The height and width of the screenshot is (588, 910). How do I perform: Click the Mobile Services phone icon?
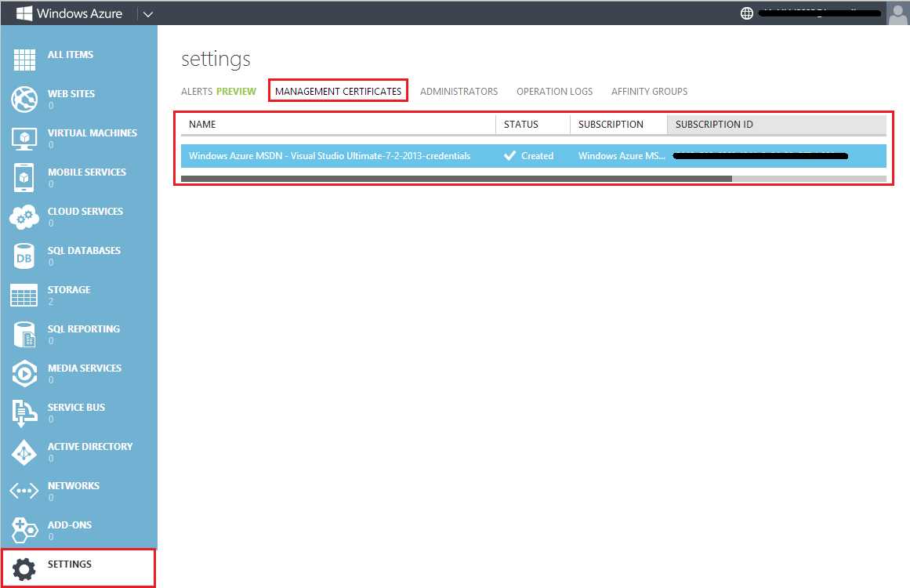24,178
